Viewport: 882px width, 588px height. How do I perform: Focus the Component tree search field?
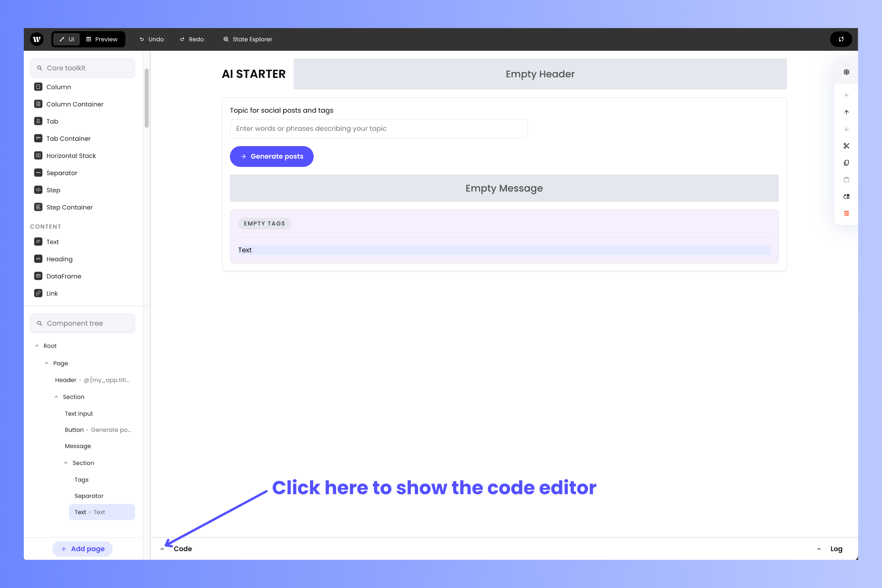pos(83,323)
